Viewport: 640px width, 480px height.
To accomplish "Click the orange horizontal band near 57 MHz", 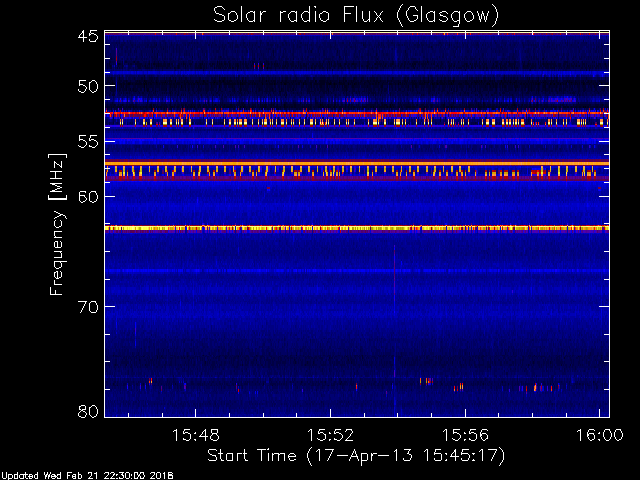I will tap(357, 163).
